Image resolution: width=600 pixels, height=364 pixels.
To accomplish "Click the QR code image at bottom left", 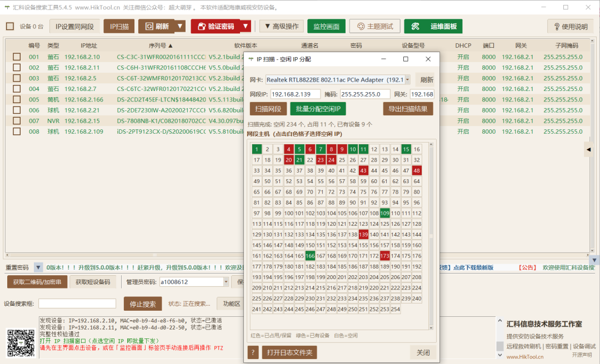I will pos(21,343).
